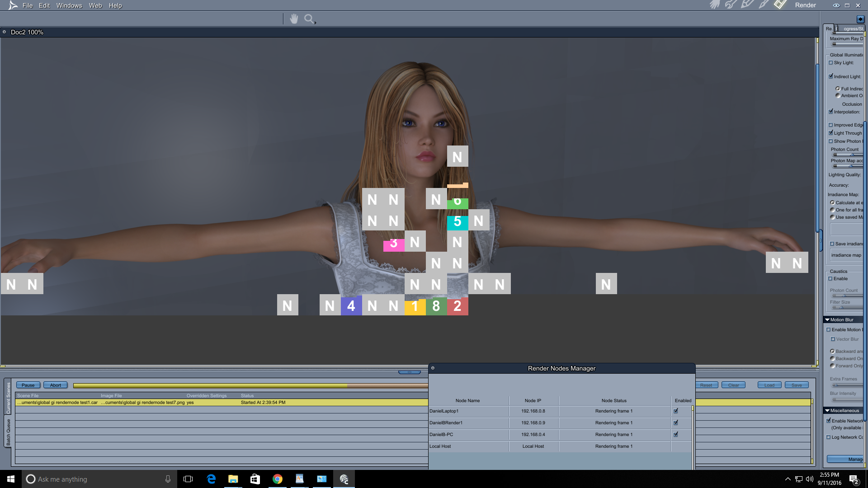Switch to the Batch Queue tab
The height and width of the screenshot is (488, 868).
tap(8, 432)
